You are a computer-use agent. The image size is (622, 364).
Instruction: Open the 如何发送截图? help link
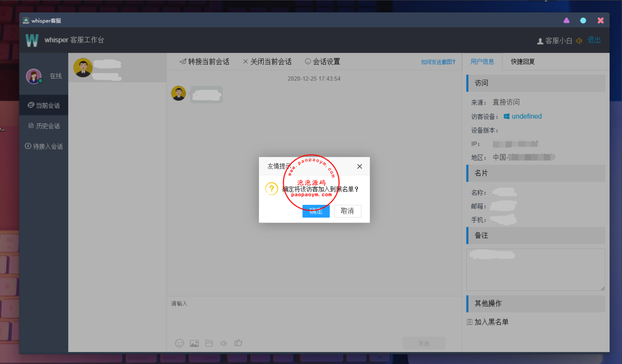click(438, 62)
